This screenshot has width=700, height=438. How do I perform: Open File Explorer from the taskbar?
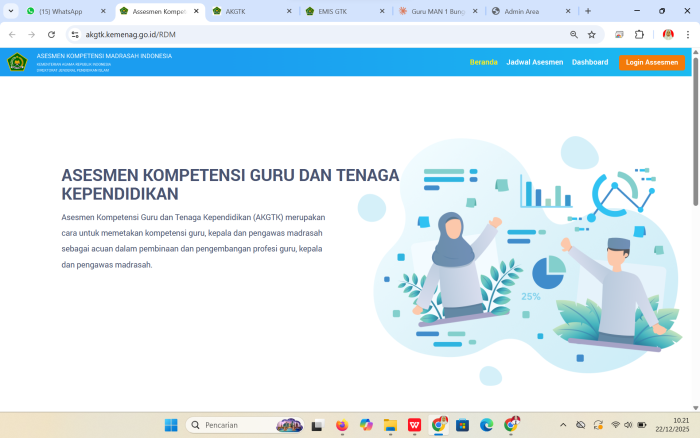pyautogui.click(x=390, y=425)
